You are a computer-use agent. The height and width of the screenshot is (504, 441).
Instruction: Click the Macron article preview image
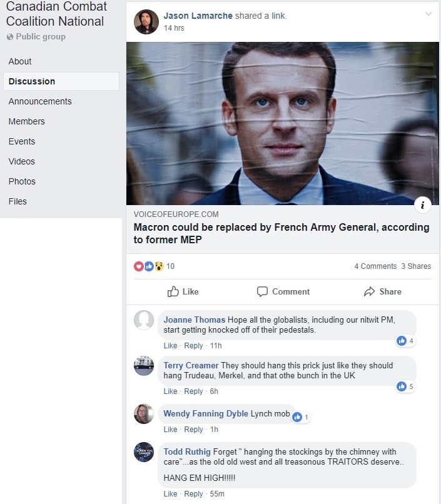(x=281, y=123)
